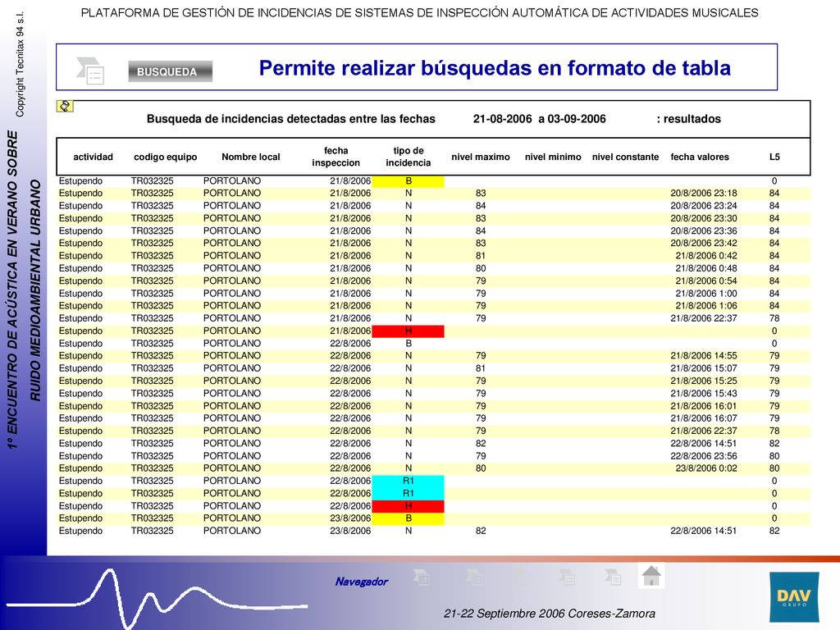Select the 'Nombre local' column header

point(251,157)
